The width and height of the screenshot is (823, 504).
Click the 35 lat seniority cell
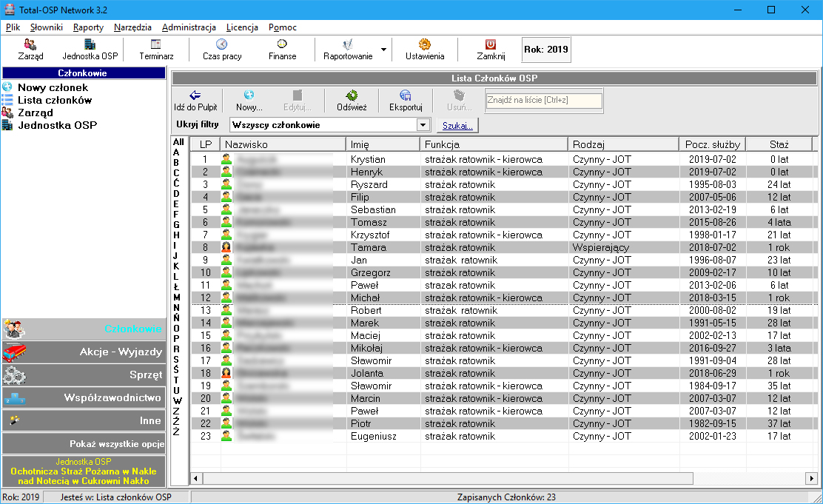click(779, 386)
